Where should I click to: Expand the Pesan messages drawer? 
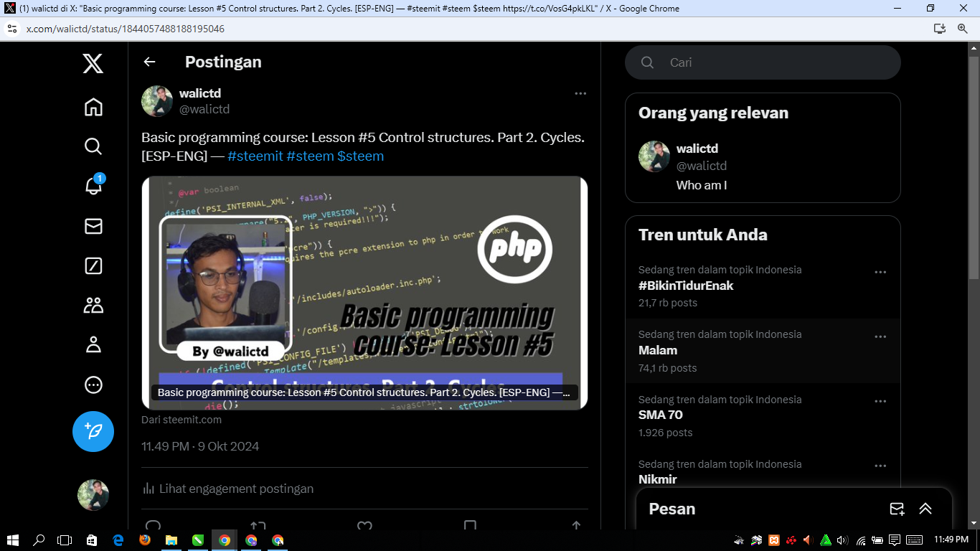tap(925, 509)
